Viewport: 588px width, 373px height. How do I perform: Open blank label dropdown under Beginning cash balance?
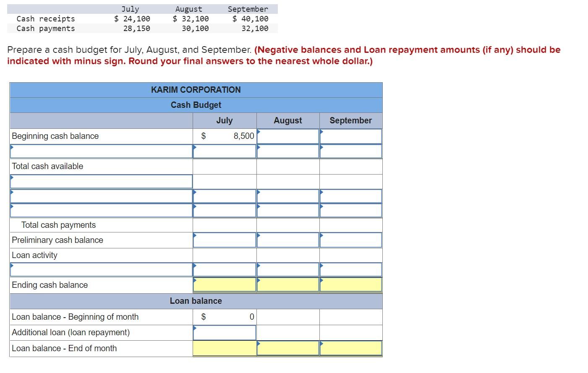[101, 151]
